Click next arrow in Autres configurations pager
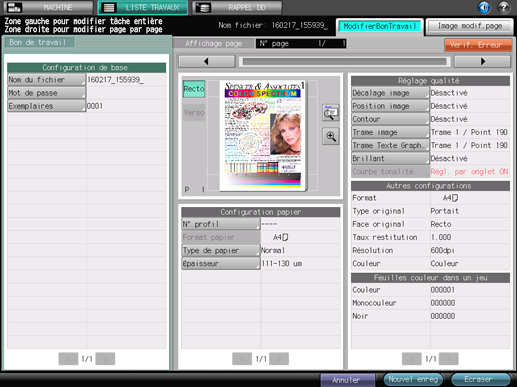Screen dimensions: 517x387 (449, 359)
